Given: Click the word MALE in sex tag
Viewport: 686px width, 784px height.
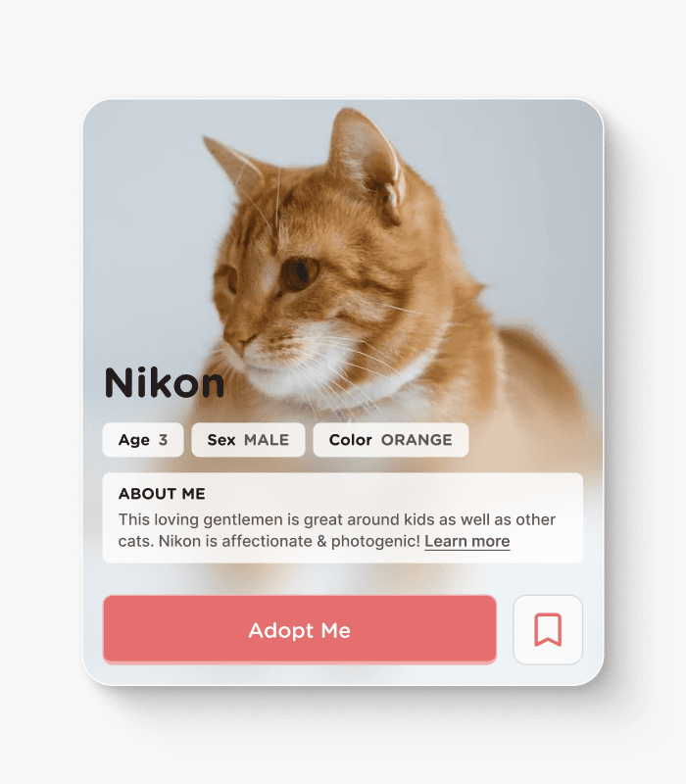Looking at the screenshot, I should click(x=267, y=440).
